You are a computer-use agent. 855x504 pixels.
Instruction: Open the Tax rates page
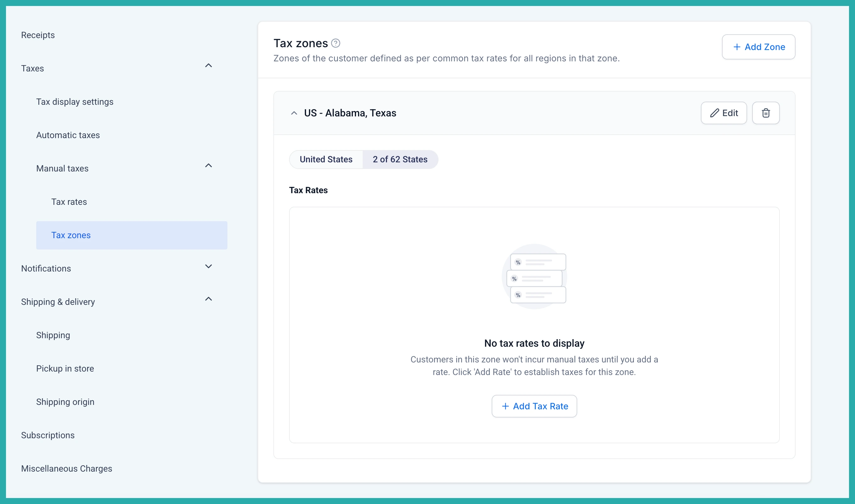point(69,202)
